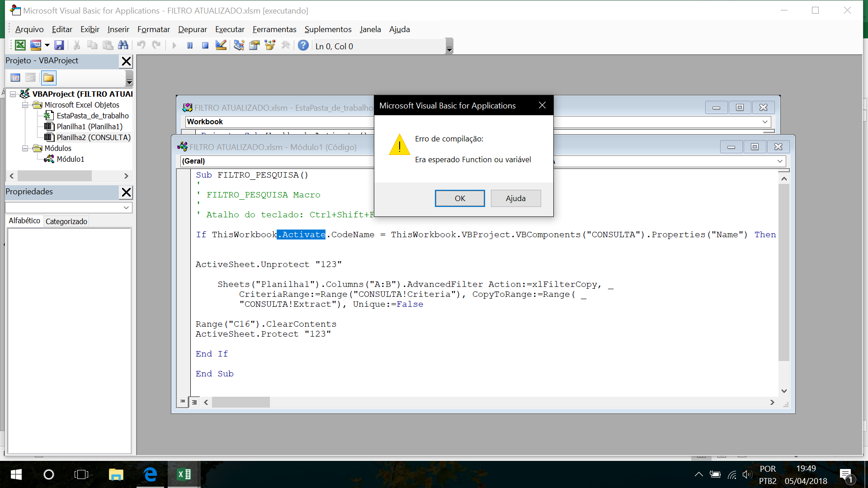Screen dimensions: 868x488
Task: Click the Redo arrow icon
Action: point(156,45)
